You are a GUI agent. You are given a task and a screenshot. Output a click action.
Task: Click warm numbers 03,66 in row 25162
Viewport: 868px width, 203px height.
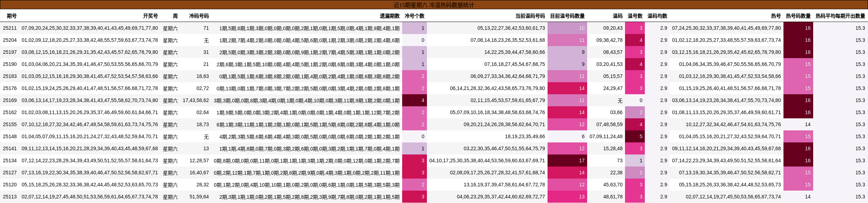coord(616,112)
